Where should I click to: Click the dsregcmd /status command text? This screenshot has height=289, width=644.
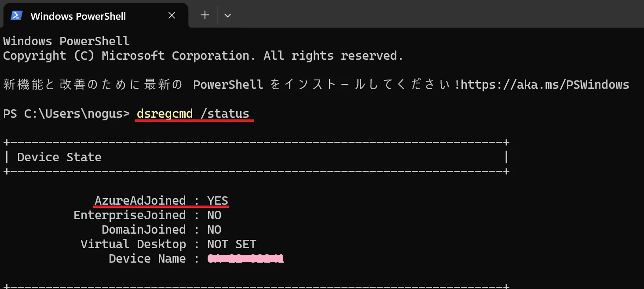point(193,114)
